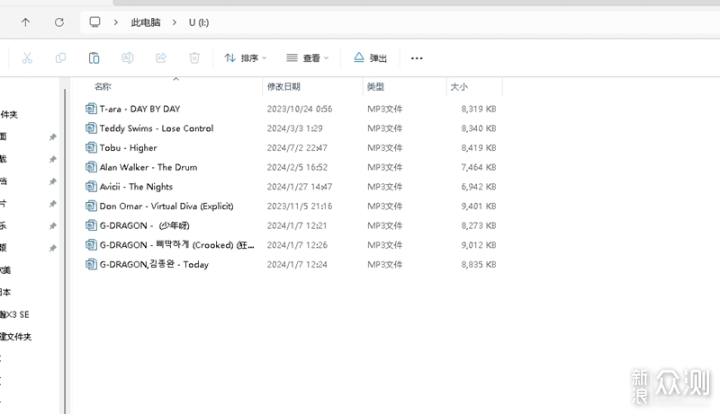The width and height of the screenshot is (720, 414).
Task: Select file Avicii - The Nights
Action: tap(136, 186)
